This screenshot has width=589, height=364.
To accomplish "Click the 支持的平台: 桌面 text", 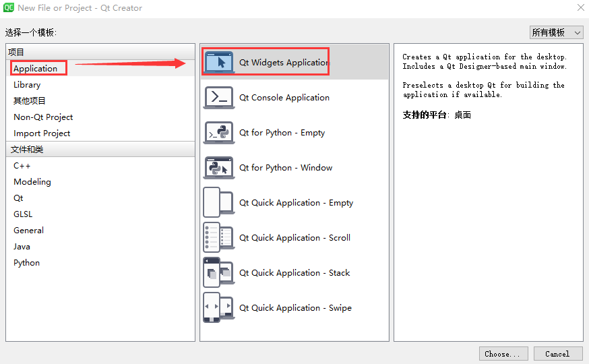I will pyautogui.click(x=437, y=115).
